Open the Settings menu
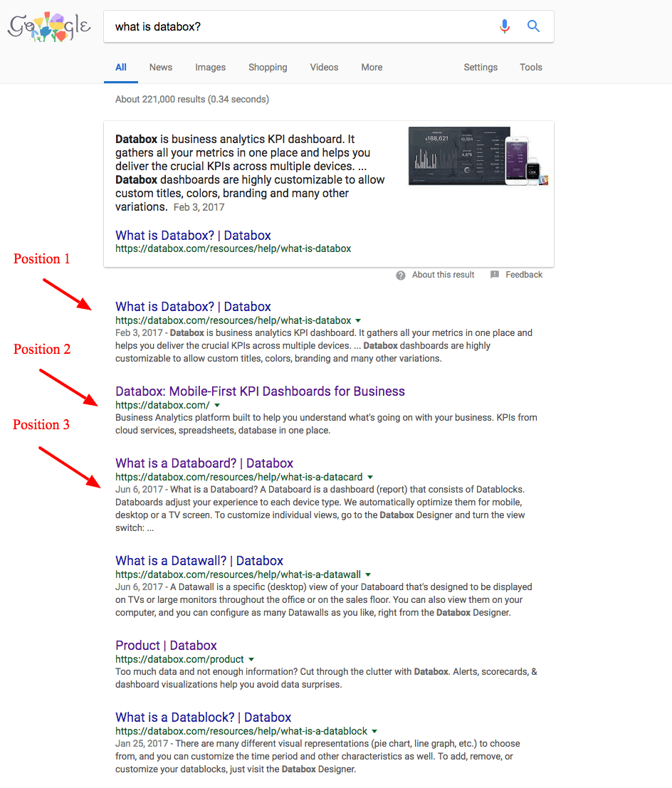672x788 pixels. [481, 67]
